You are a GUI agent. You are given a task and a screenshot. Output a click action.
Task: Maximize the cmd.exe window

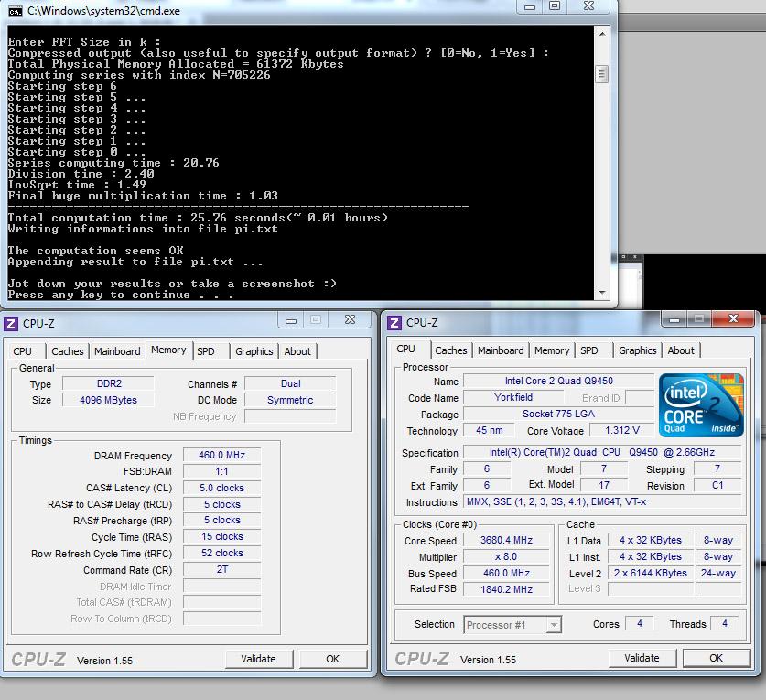tap(555, 6)
